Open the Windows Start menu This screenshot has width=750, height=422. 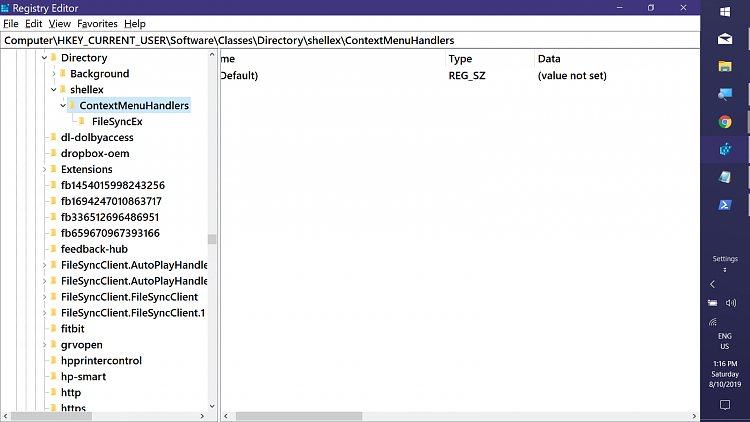point(725,11)
